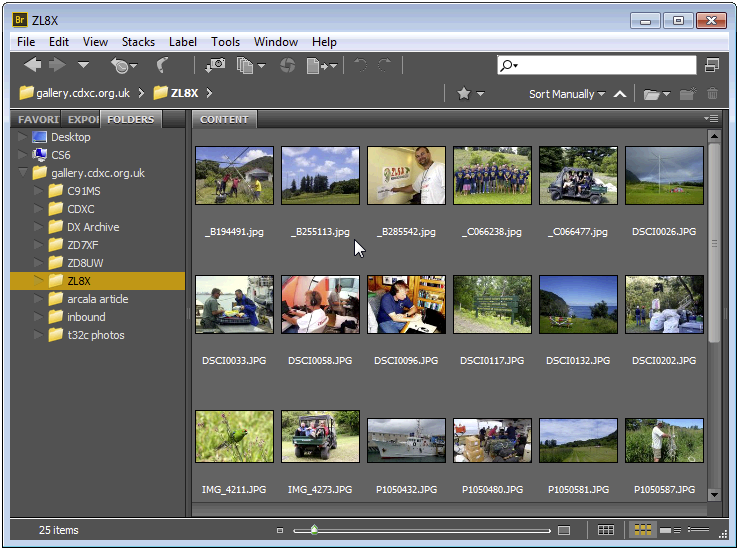Click the larger thumbnail size icon
This screenshot has height=552, width=740.
pos(564,530)
